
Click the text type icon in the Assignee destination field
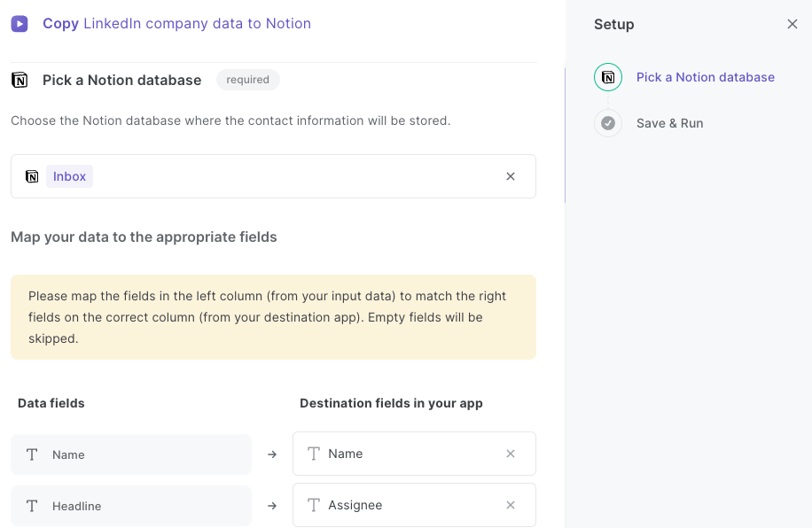(x=314, y=505)
